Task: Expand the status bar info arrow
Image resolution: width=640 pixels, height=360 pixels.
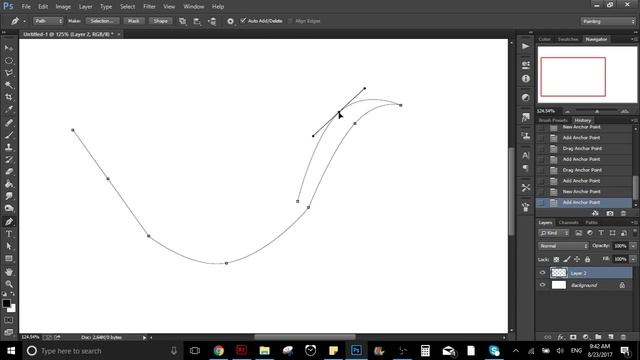Action: click(144, 338)
